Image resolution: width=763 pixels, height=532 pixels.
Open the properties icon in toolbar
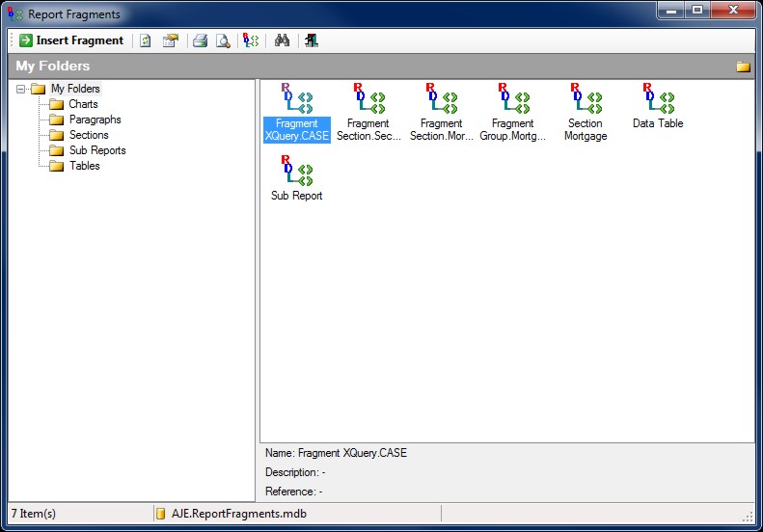[x=171, y=40]
